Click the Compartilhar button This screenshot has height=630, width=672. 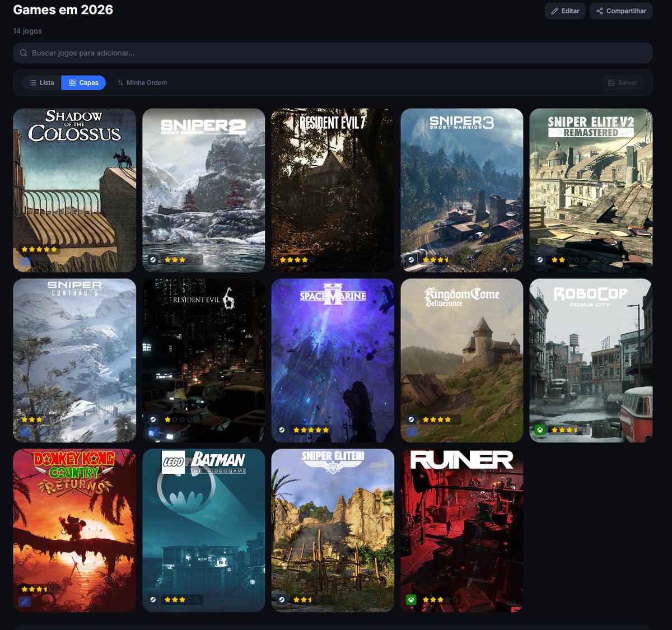tap(621, 11)
